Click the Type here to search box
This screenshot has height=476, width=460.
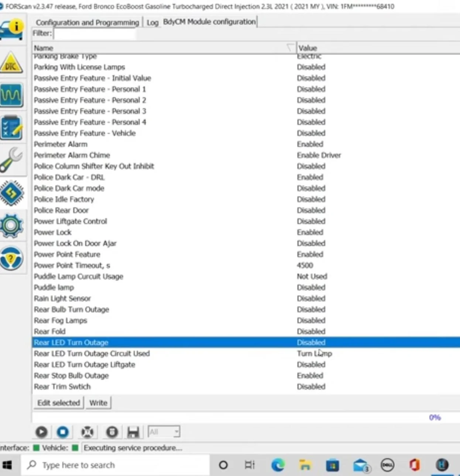click(x=115, y=465)
